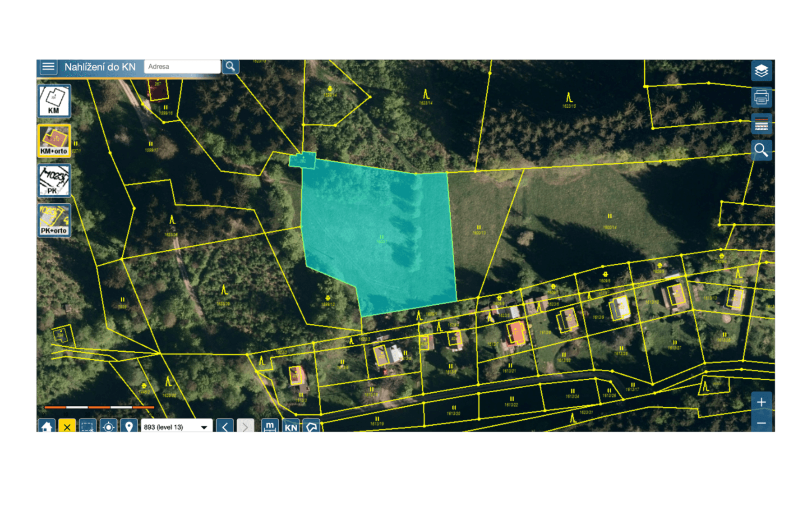This screenshot has height=528, width=812.
Task: Activate the rectangle selection tool
Action: 88,427
